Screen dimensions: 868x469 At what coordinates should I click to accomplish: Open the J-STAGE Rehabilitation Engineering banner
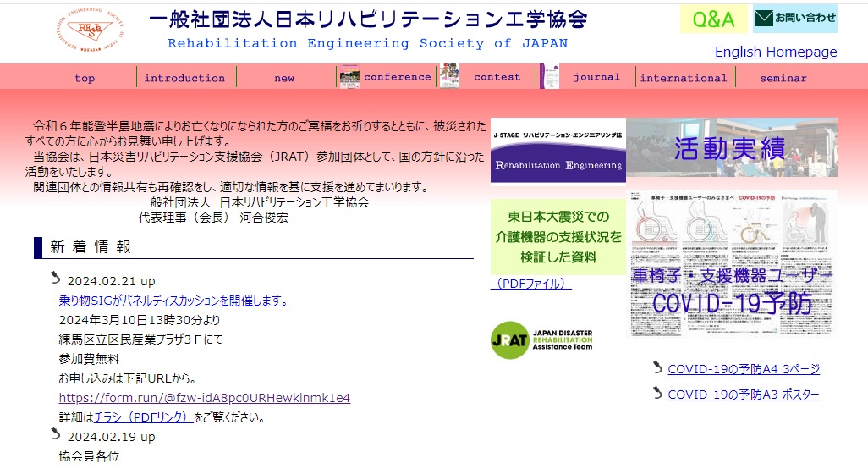[x=558, y=150]
